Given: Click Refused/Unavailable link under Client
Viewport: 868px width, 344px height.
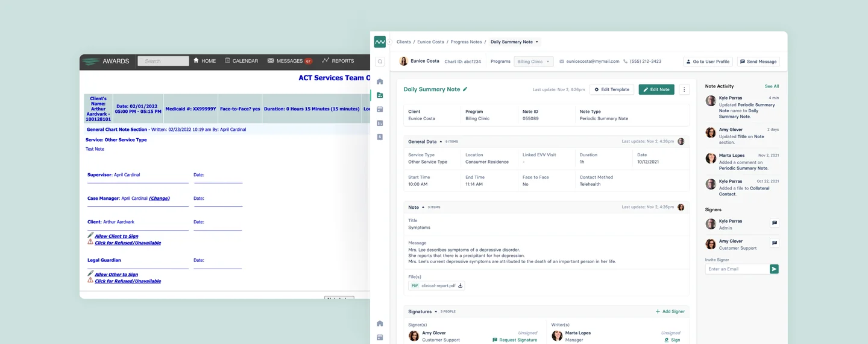Looking at the screenshot, I should [128, 243].
